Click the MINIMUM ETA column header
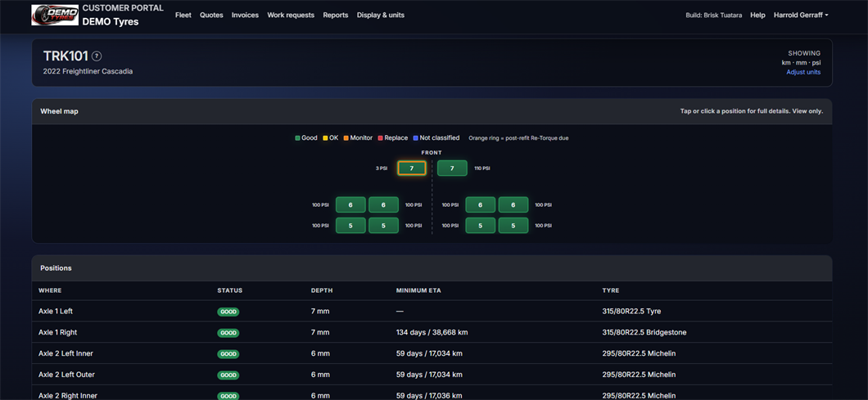This screenshot has height=400, width=868. pos(418,290)
